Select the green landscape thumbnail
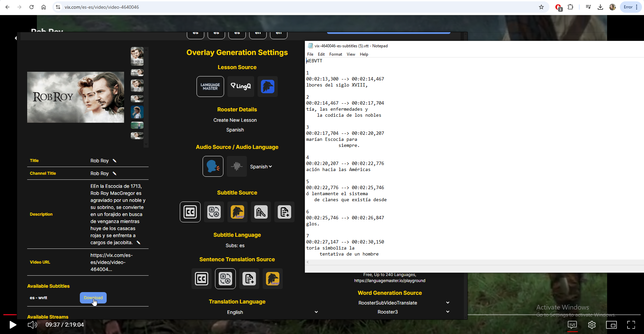 coord(137,125)
